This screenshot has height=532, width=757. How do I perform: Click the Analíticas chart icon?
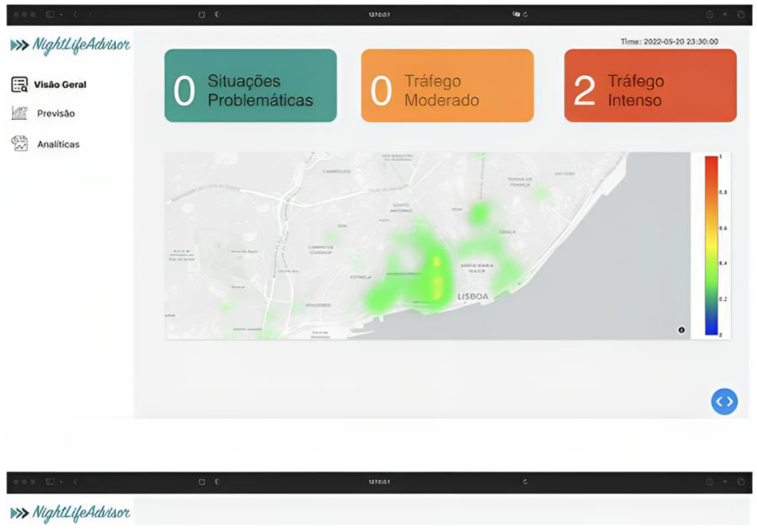pyautogui.click(x=19, y=144)
